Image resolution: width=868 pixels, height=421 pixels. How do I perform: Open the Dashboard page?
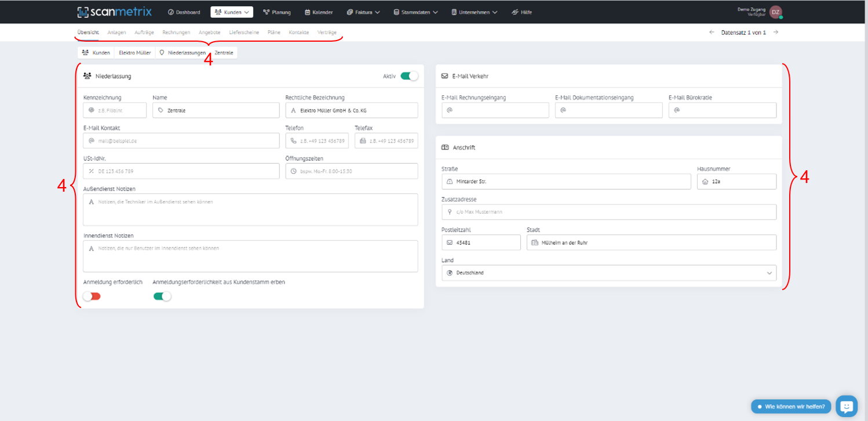click(x=184, y=12)
